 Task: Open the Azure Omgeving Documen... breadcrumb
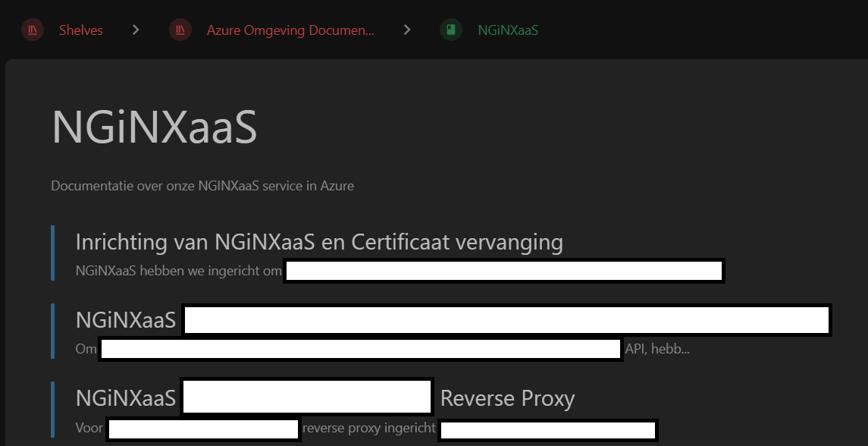pos(290,30)
